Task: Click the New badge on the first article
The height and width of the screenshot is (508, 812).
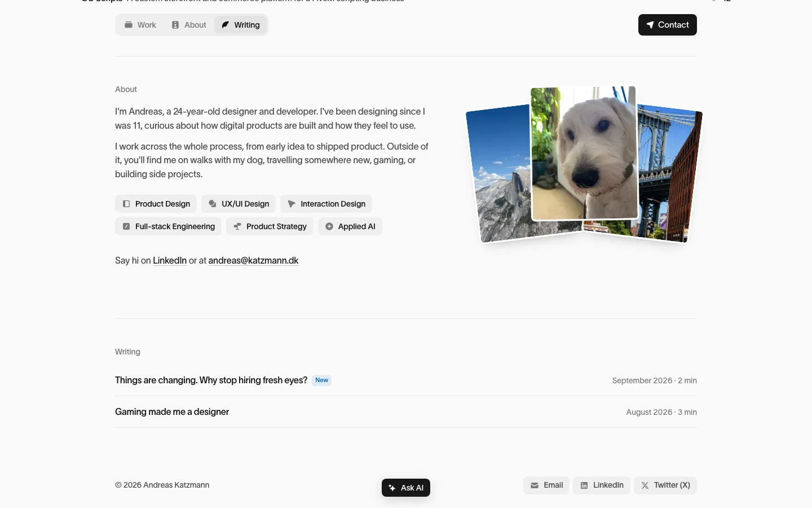Action: [x=322, y=380]
